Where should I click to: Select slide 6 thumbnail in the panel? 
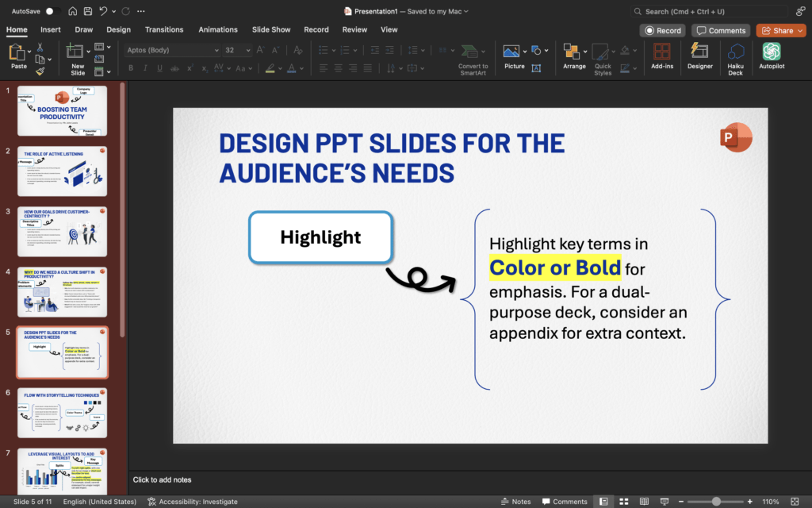click(62, 413)
